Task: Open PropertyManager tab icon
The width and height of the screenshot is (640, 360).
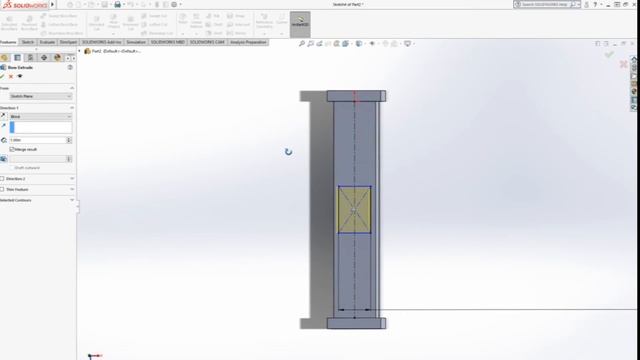Action: [x=18, y=58]
